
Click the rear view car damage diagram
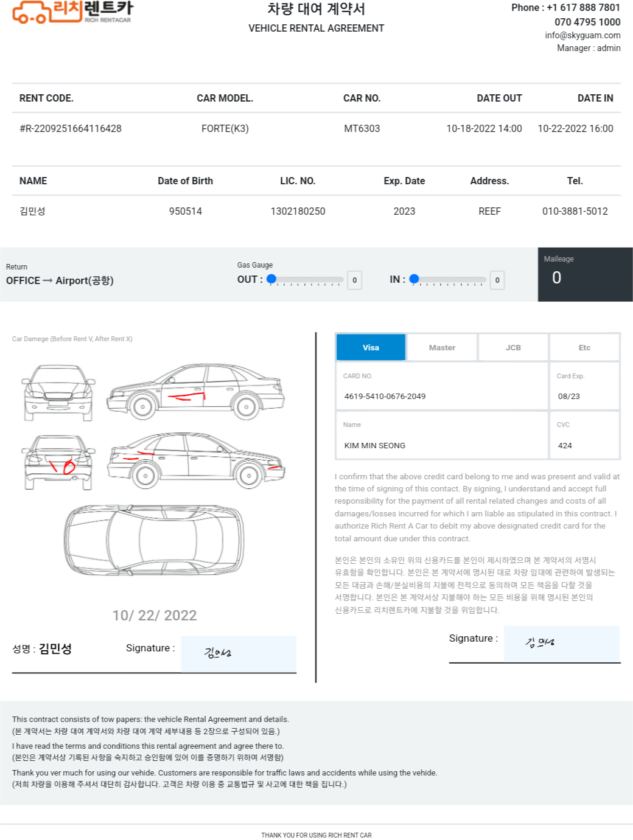tap(59, 462)
